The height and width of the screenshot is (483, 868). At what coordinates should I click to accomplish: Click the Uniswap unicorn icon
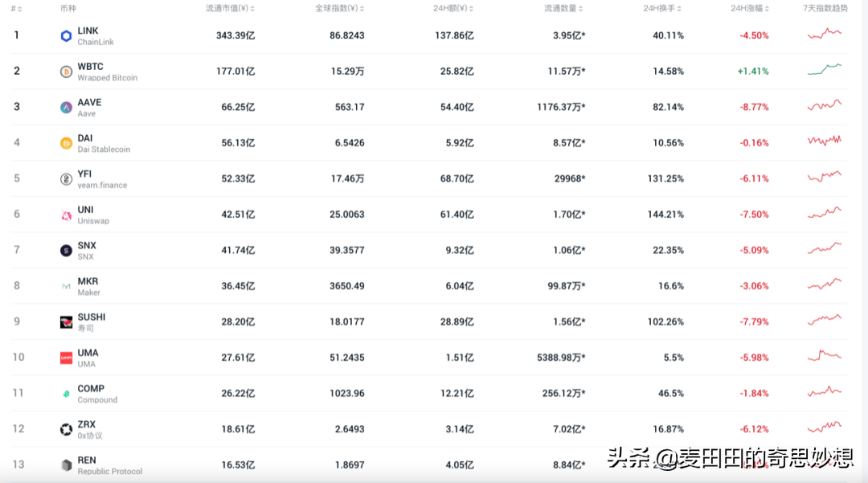66,215
